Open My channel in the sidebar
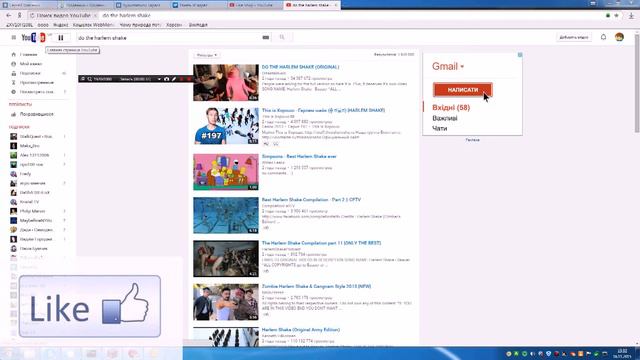640x360 pixels. pos(31,64)
